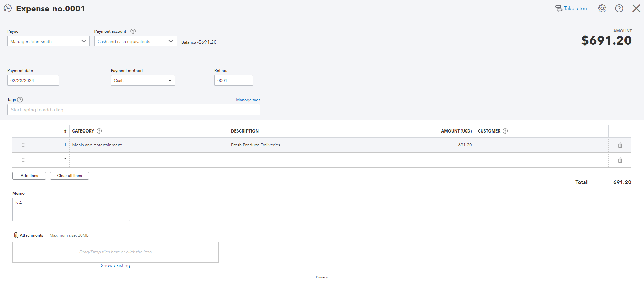Click the AMOUNT (USD) column header

pyautogui.click(x=456, y=131)
